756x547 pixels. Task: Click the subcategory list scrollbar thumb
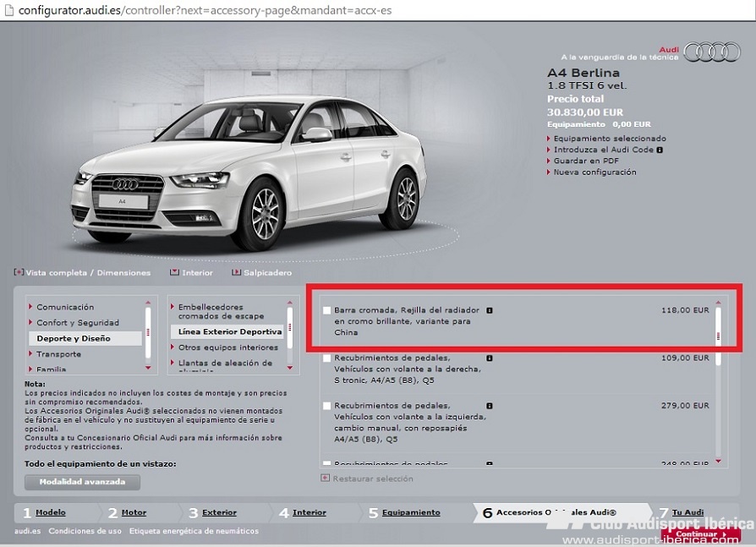pyautogui.click(x=290, y=327)
